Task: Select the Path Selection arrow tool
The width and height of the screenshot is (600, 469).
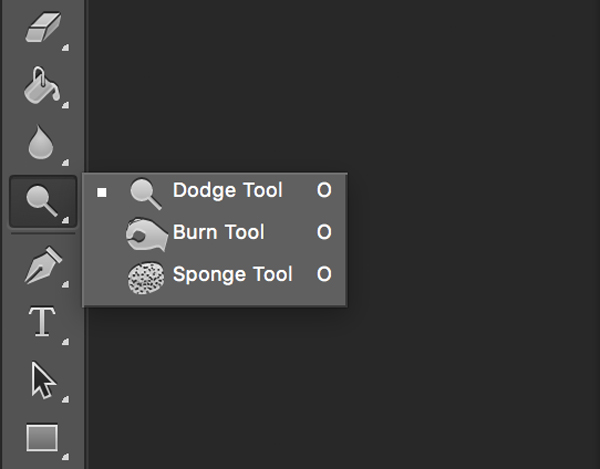Action: click(41, 381)
